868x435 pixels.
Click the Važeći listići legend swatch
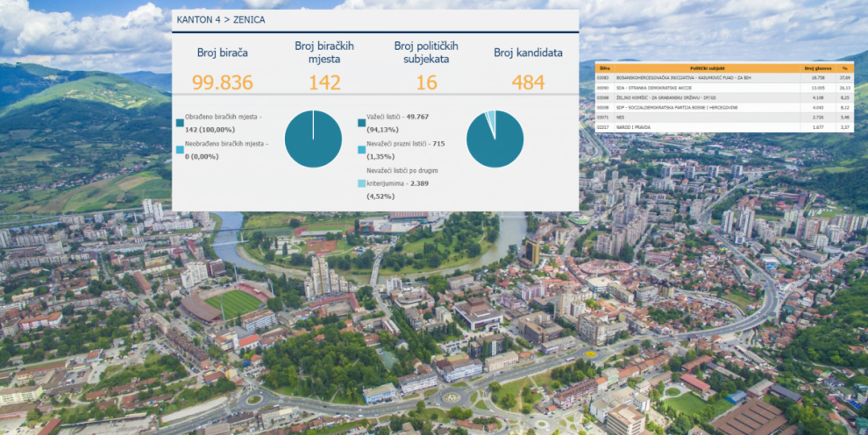click(x=361, y=124)
